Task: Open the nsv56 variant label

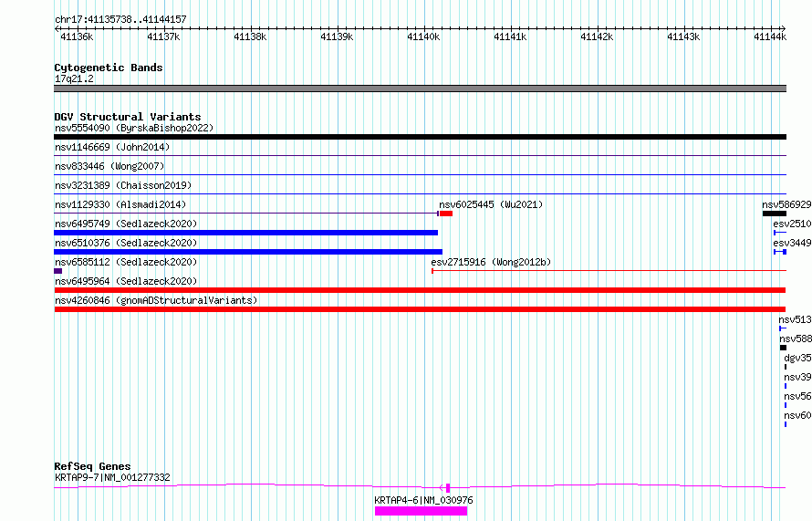Action: coord(797,396)
